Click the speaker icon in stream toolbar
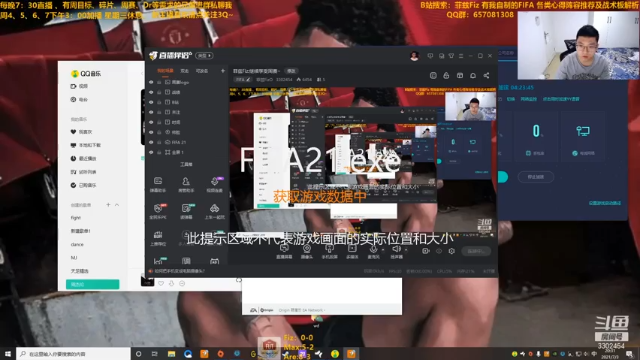 (396, 249)
